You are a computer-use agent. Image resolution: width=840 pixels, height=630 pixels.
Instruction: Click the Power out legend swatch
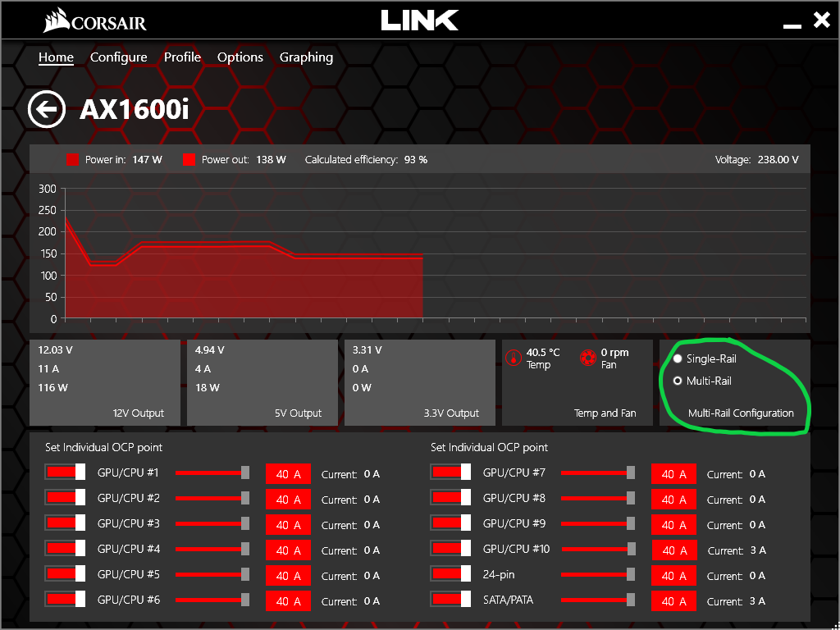click(x=189, y=160)
